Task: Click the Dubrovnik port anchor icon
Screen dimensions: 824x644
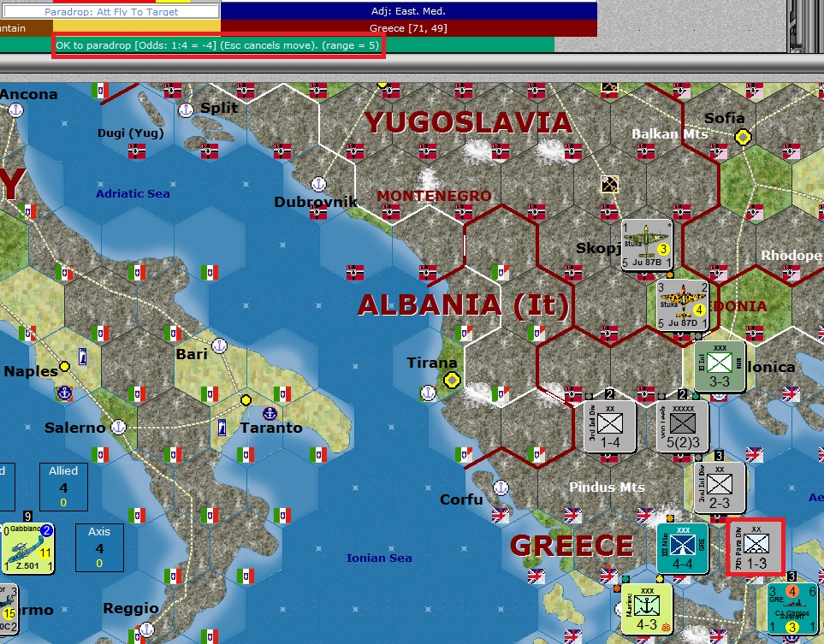Action: 318,185
